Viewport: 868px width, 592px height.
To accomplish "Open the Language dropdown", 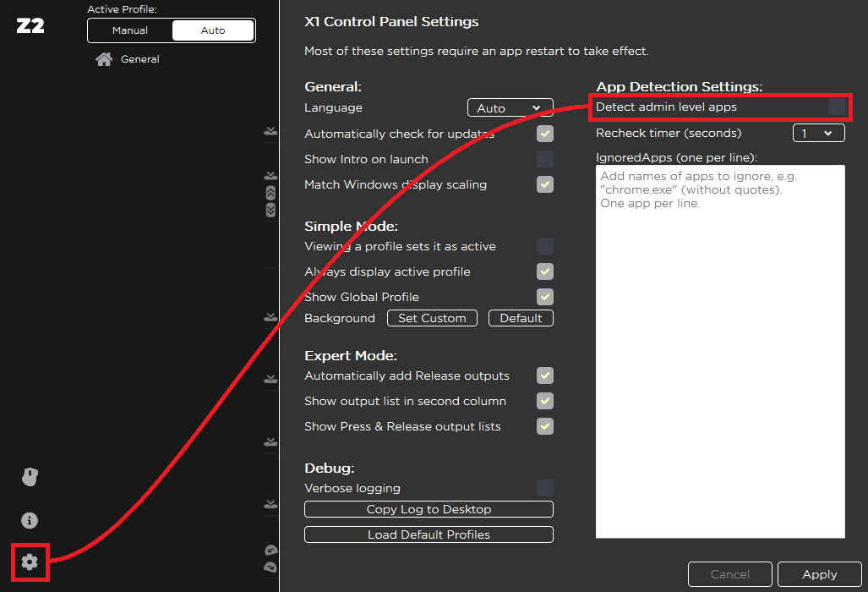I will pyautogui.click(x=510, y=108).
